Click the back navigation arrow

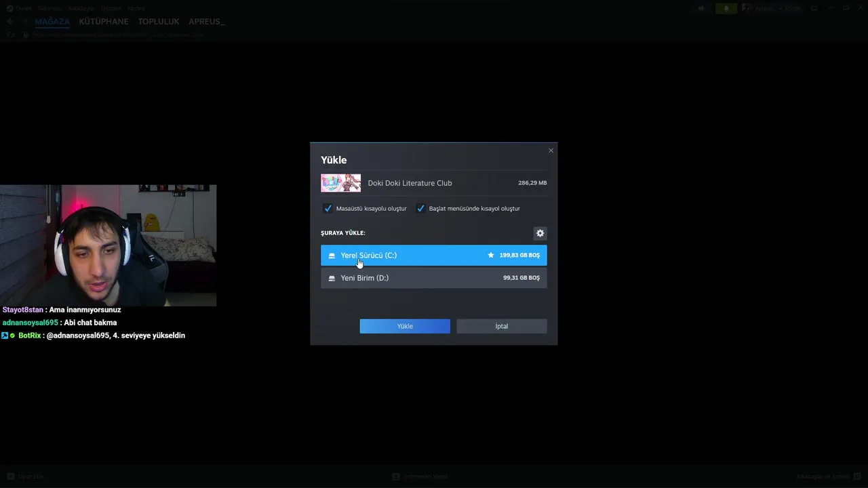pos(9,22)
